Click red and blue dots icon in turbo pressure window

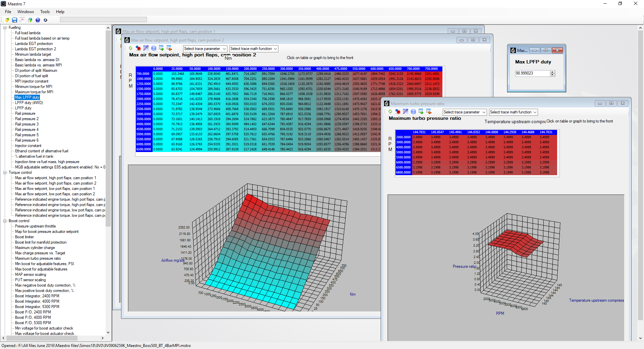tap(398, 112)
